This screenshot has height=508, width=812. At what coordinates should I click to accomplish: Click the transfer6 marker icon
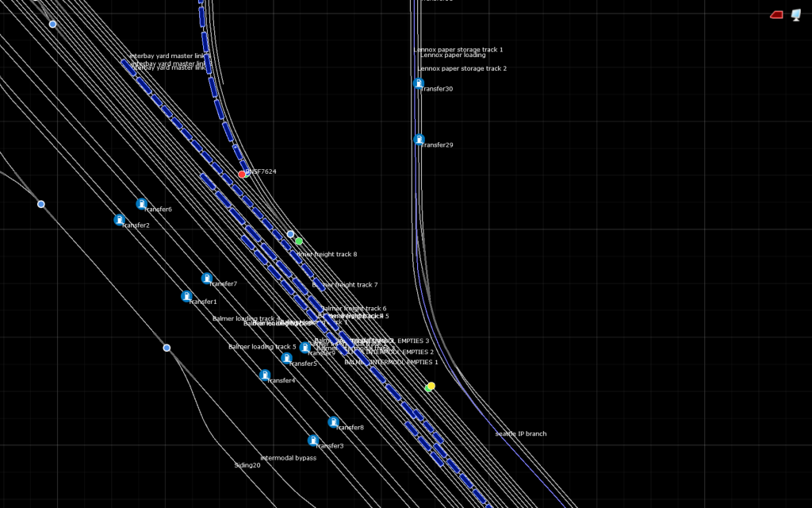click(142, 204)
